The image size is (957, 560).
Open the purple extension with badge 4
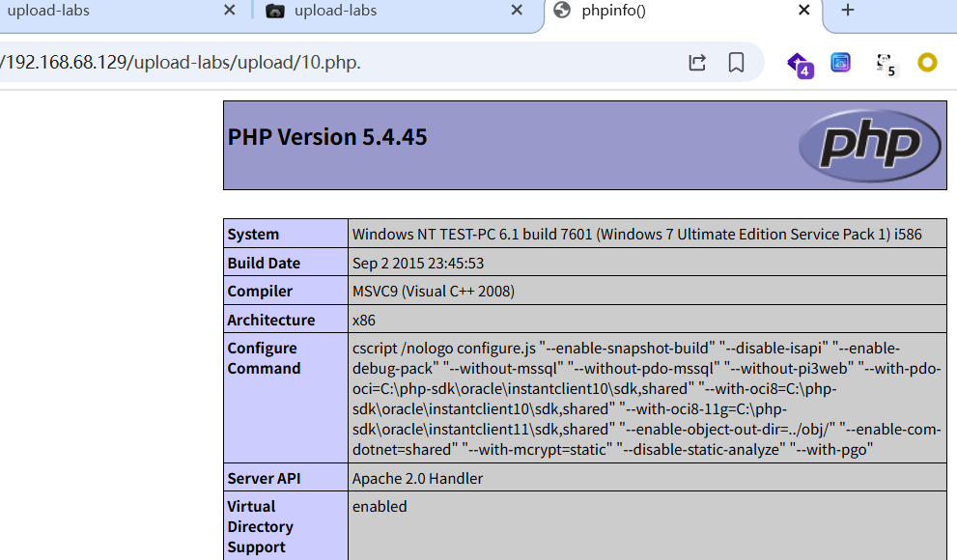tap(801, 65)
